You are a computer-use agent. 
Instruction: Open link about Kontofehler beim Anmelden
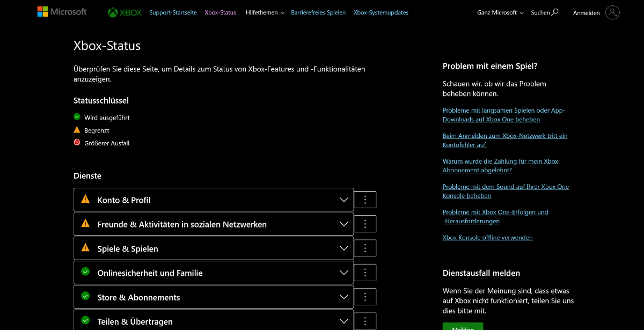point(505,140)
